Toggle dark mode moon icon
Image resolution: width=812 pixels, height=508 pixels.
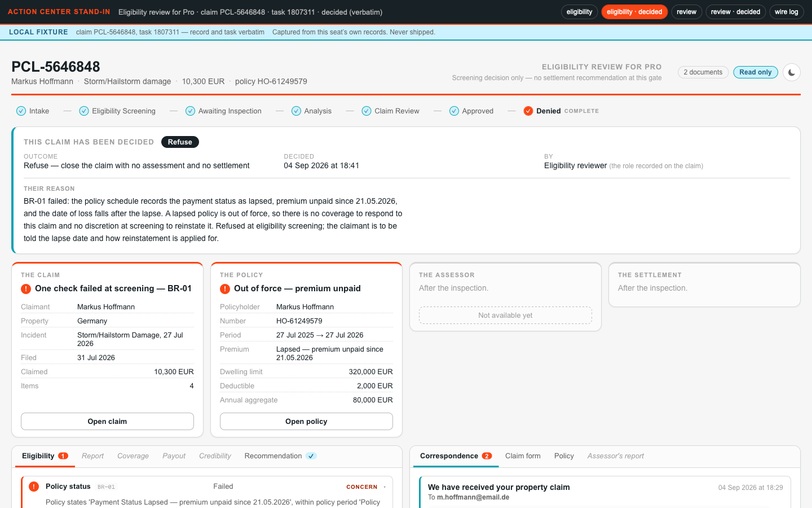pos(792,72)
